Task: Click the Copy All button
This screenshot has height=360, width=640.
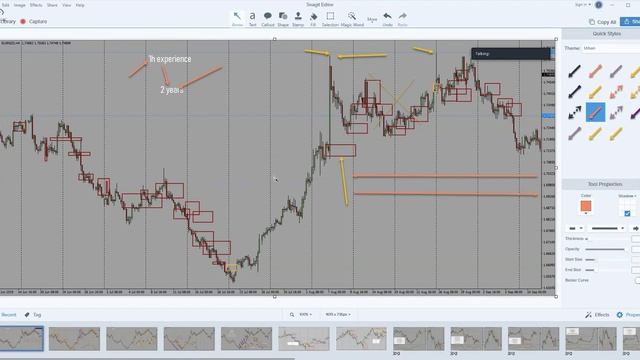Action: [x=602, y=22]
